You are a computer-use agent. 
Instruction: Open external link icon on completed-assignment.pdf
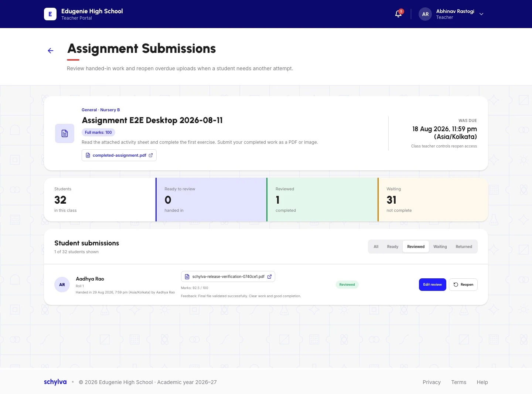tap(151, 155)
